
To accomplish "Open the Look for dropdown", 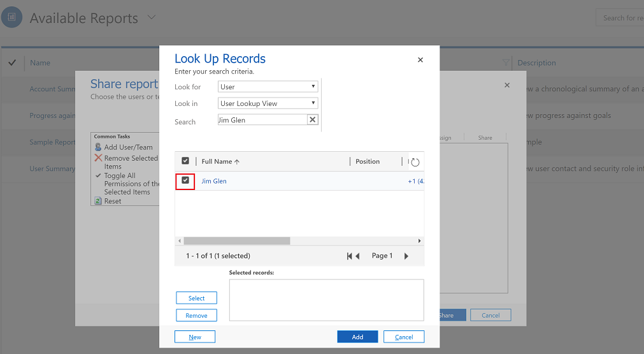I will pyautogui.click(x=268, y=87).
